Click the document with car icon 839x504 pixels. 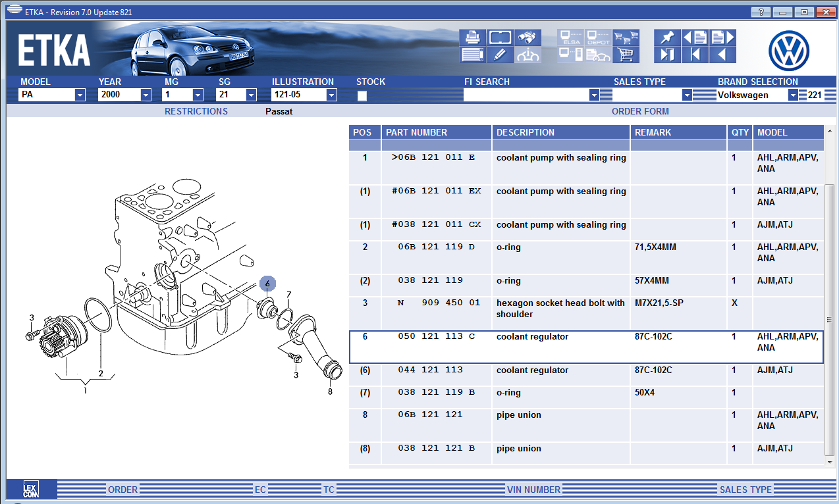[x=598, y=55]
